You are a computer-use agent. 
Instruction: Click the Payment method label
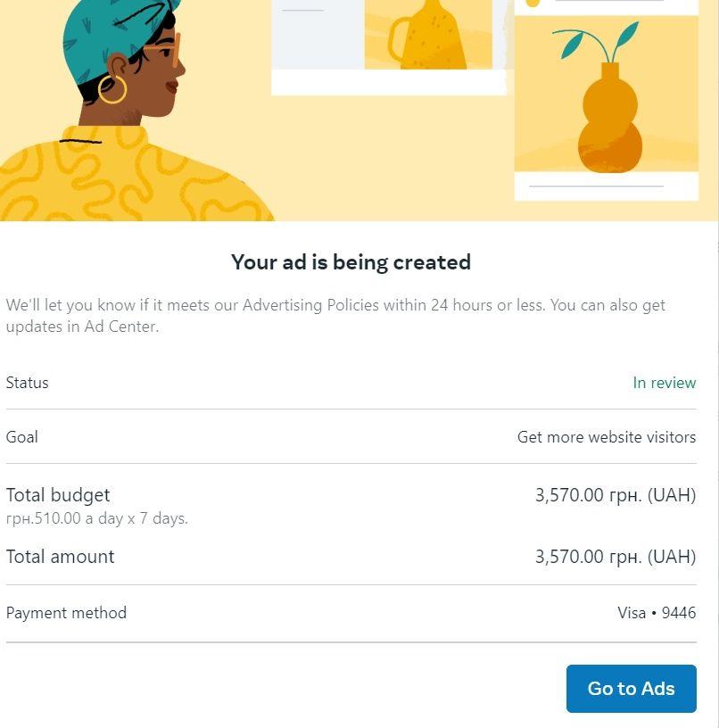coord(66,613)
